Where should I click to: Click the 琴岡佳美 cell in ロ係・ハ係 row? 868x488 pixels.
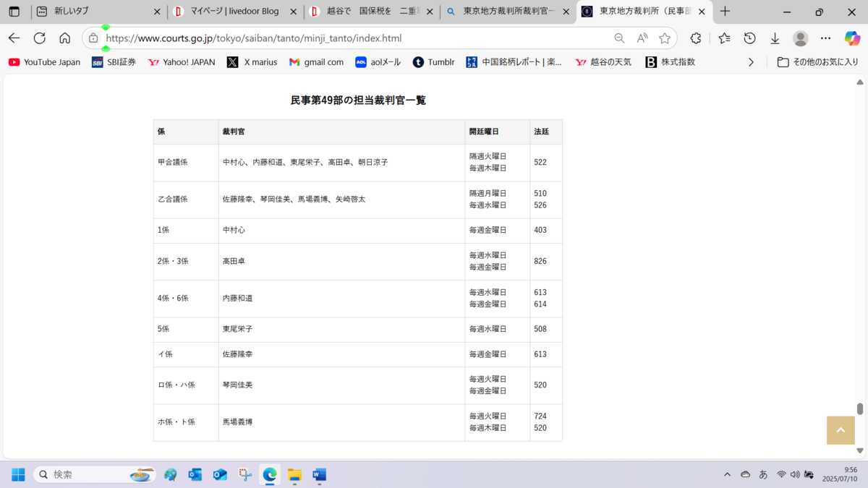pyautogui.click(x=341, y=385)
